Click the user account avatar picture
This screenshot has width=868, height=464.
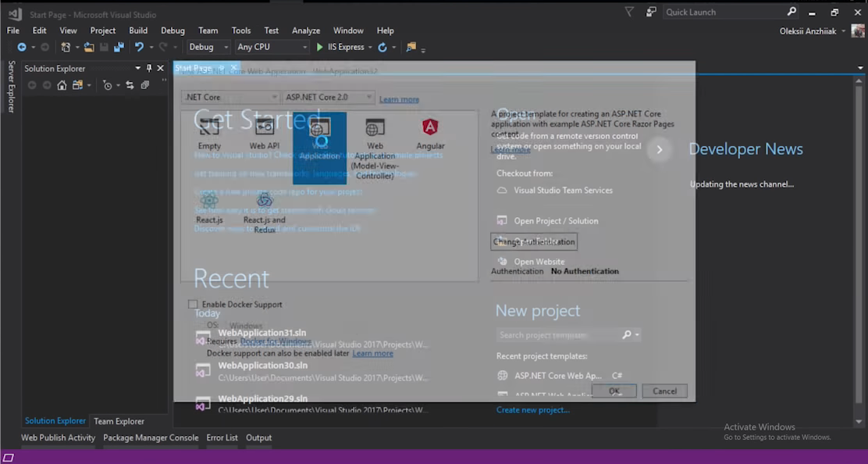click(x=858, y=31)
